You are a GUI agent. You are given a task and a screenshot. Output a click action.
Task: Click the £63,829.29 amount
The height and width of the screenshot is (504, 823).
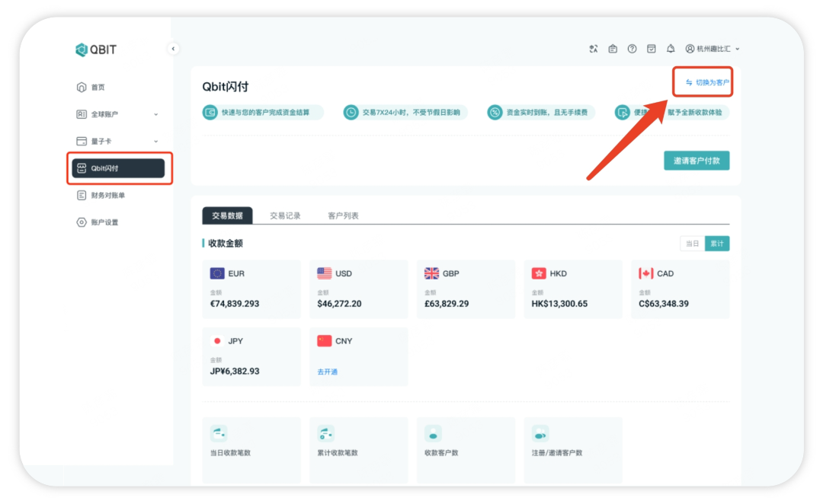pyautogui.click(x=447, y=304)
